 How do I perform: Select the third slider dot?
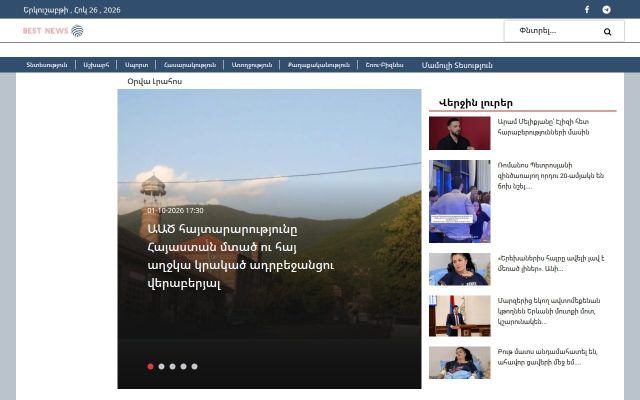click(172, 367)
